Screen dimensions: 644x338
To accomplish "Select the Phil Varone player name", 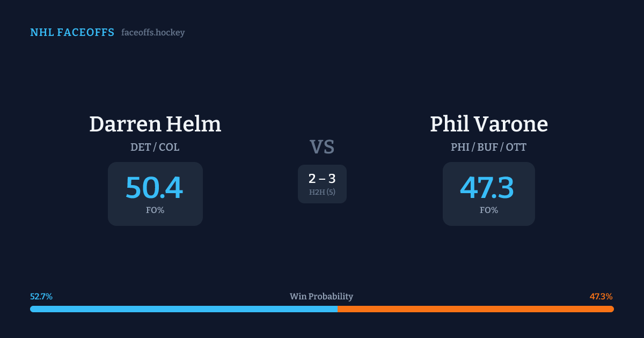I will pyautogui.click(x=489, y=124).
